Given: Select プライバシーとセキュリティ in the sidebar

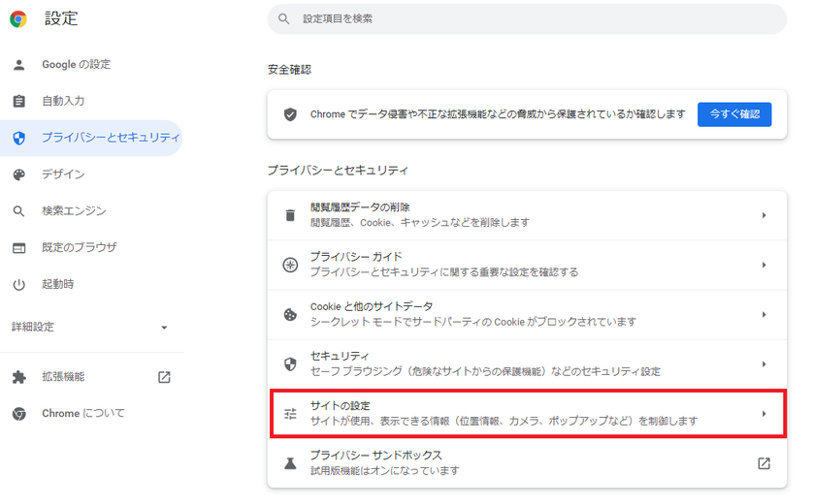Looking at the screenshot, I should [110, 138].
